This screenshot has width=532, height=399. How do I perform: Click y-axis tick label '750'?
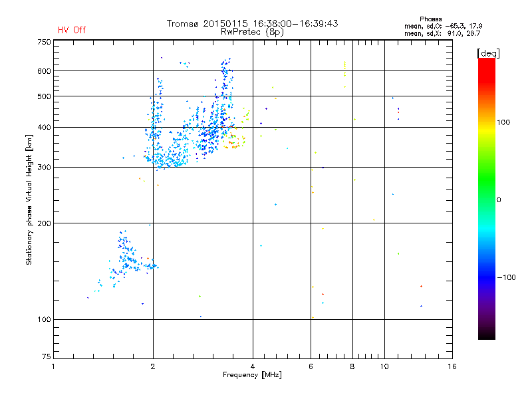[x=44, y=42]
